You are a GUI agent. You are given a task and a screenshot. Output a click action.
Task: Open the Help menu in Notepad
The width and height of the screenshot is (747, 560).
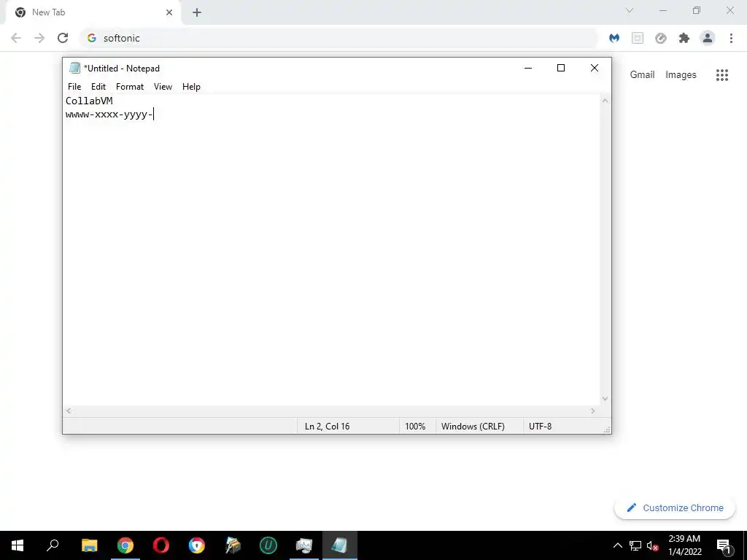tap(191, 87)
